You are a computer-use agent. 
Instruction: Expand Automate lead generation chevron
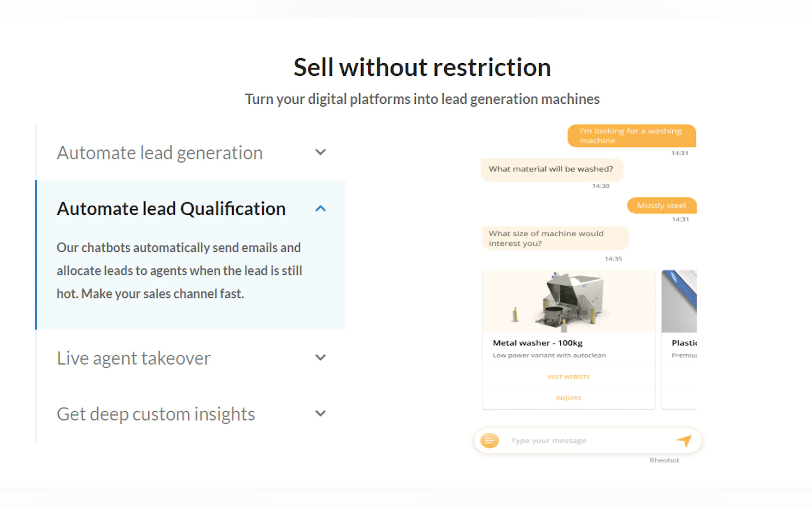[321, 152]
